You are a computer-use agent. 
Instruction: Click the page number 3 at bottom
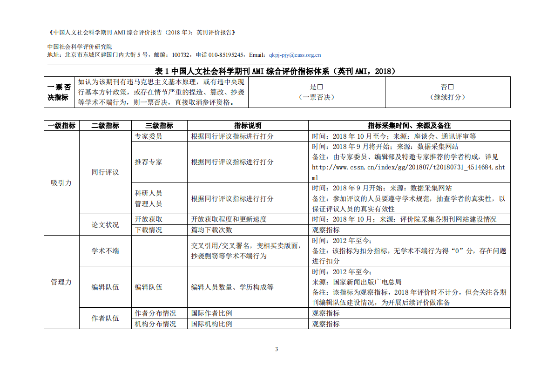tap(277, 348)
